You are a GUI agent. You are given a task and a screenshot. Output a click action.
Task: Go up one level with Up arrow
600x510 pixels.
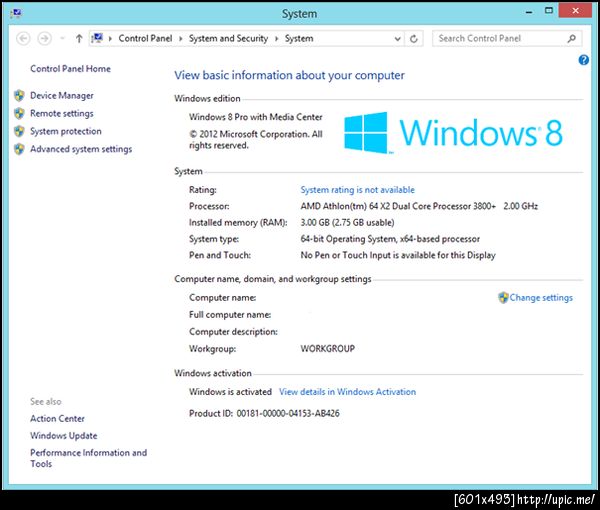pyautogui.click(x=79, y=38)
